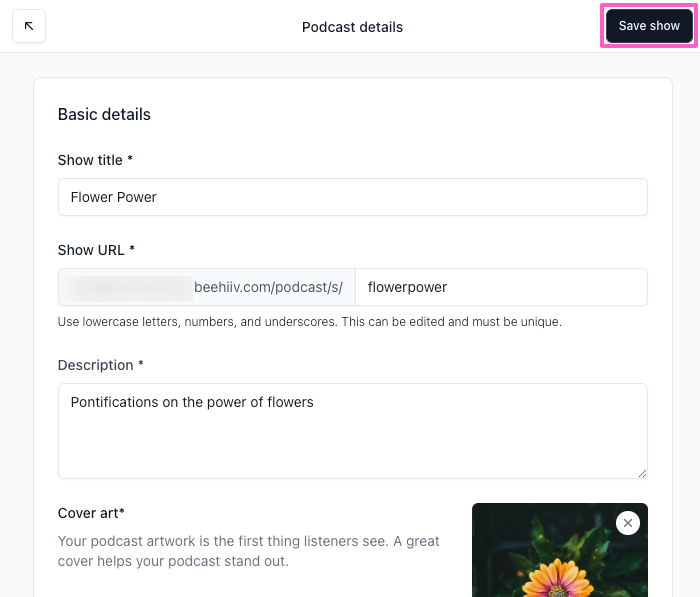Focus the Show title field
700x597 pixels.
[352, 197]
